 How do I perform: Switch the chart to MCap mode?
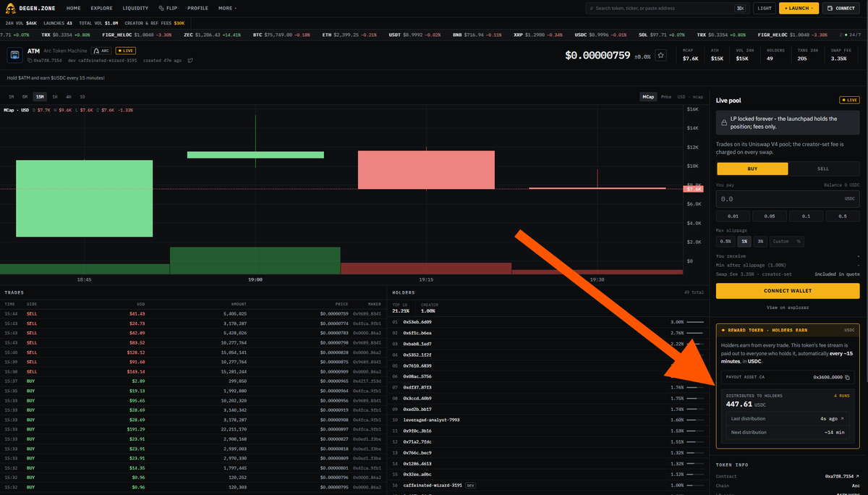[649, 96]
